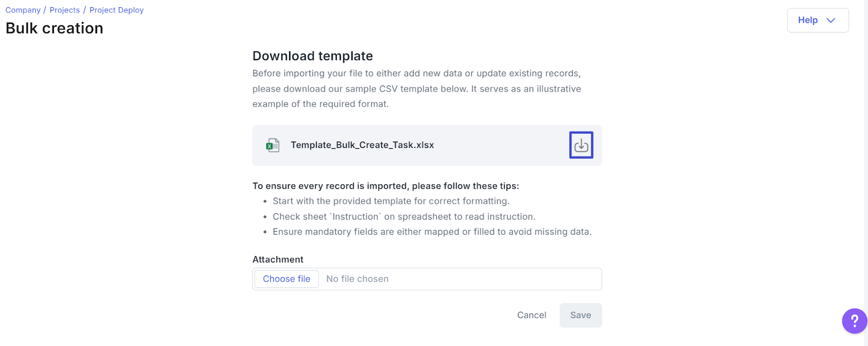868x346 pixels.
Task: Click the tip about ensuring mandatory fields
Action: [432, 232]
